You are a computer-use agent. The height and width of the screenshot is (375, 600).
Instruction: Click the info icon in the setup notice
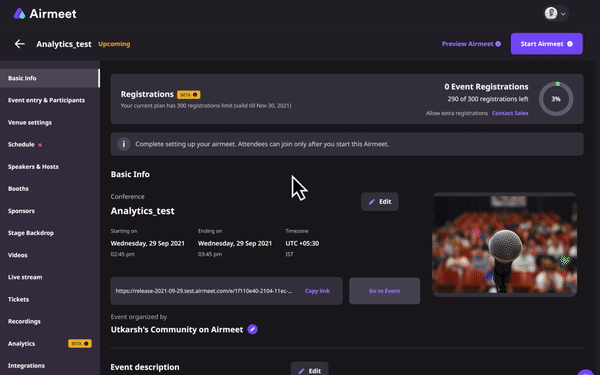pos(124,144)
